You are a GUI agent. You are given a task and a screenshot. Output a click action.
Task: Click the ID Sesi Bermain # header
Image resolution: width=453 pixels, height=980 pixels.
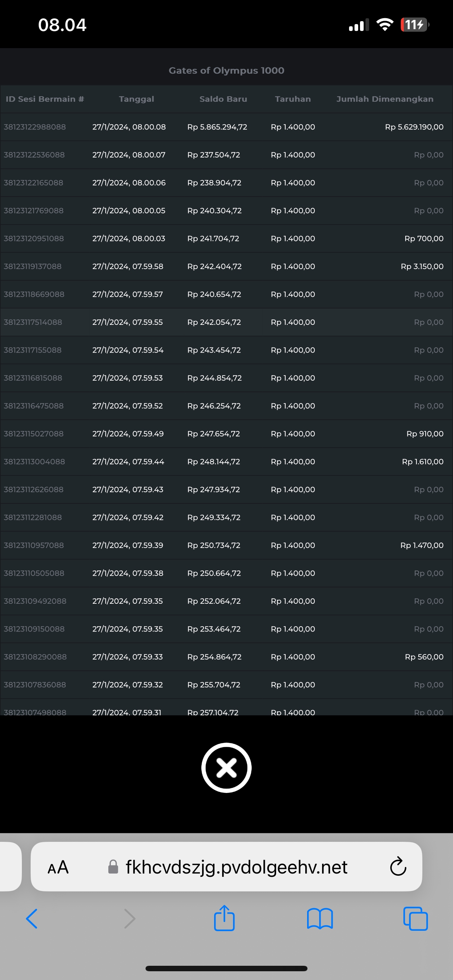tap(44, 99)
